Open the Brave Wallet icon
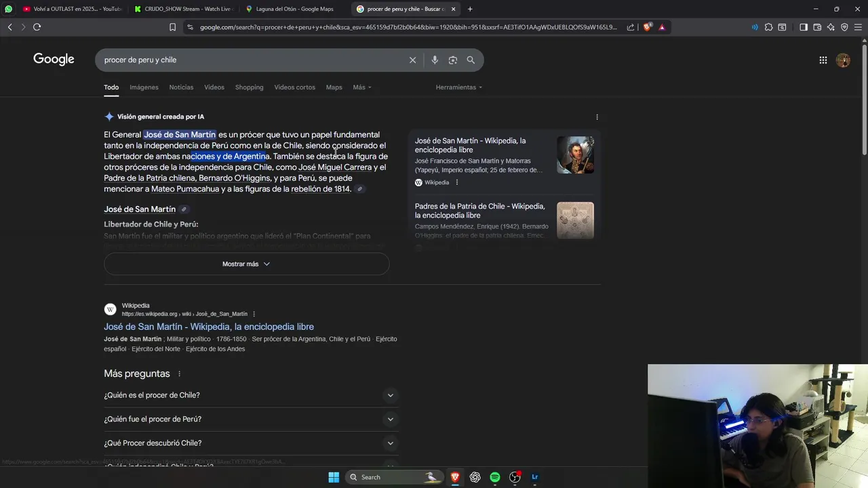The height and width of the screenshot is (488, 868). point(817,27)
